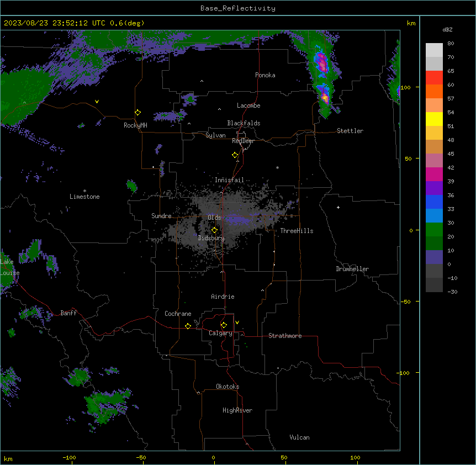
Task: Click the yellow diamond marker above Didsbury
Action: pyautogui.click(x=214, y=230)
